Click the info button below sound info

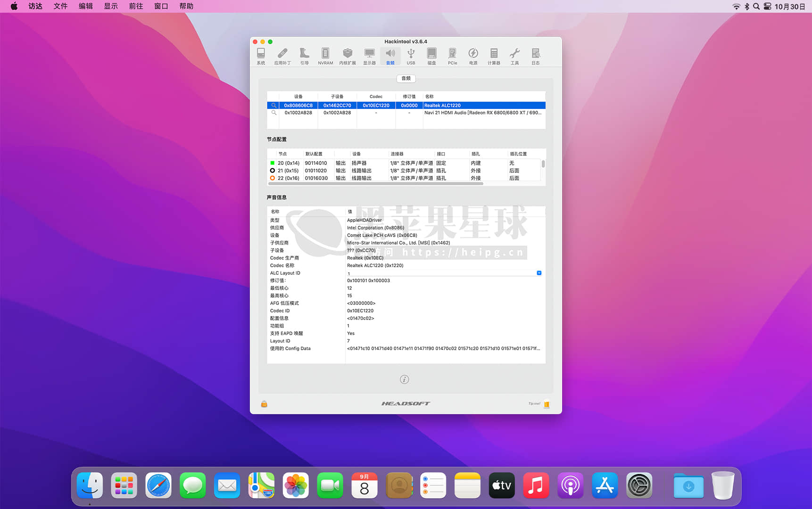pos(404,379)
